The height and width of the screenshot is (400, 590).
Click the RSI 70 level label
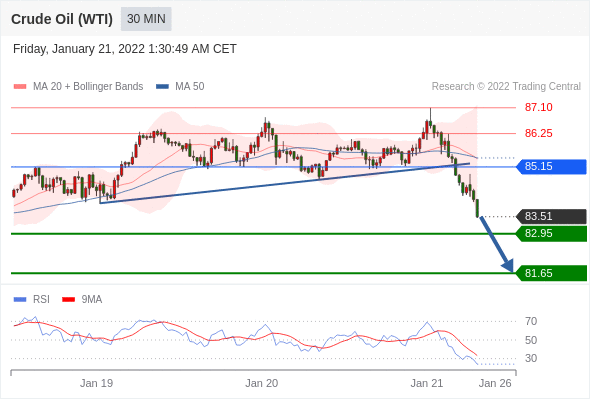click(531, 321)
